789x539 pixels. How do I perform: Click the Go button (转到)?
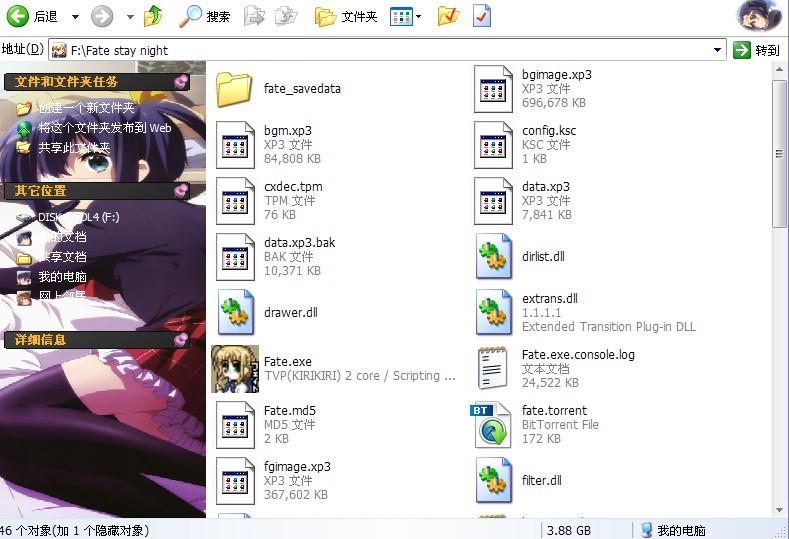pos(756,50)
